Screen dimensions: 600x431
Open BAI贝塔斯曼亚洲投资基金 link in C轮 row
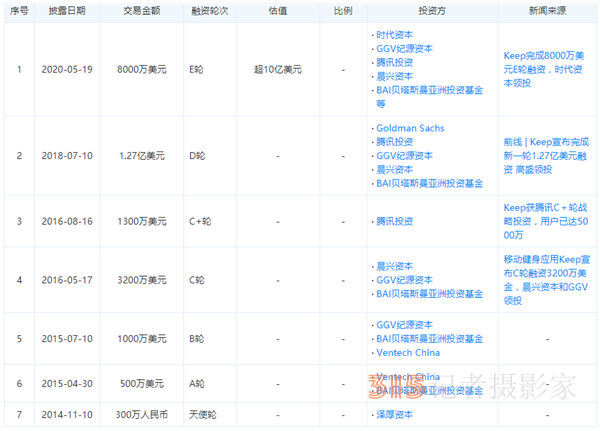[x=429, y=294]
